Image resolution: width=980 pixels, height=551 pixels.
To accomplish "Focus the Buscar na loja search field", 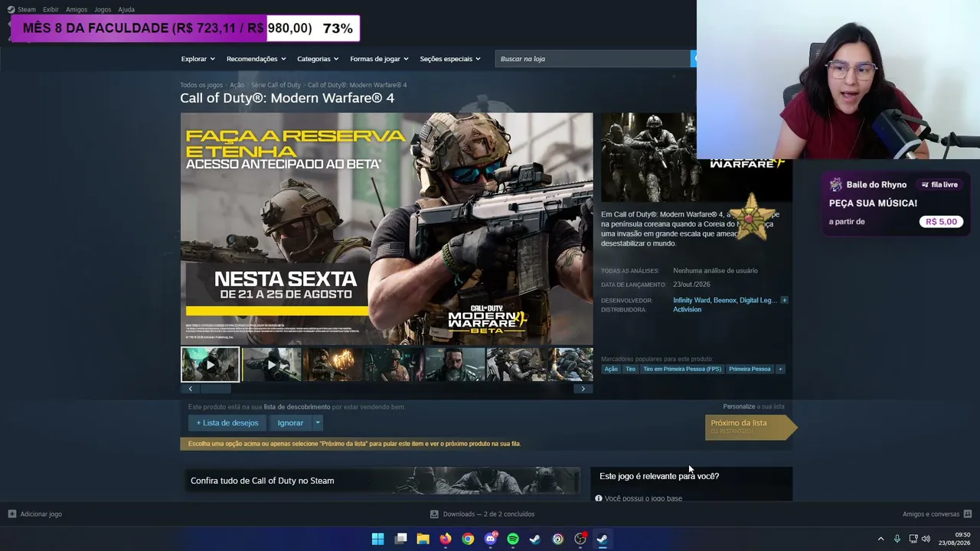I will [x=593, y=59].
